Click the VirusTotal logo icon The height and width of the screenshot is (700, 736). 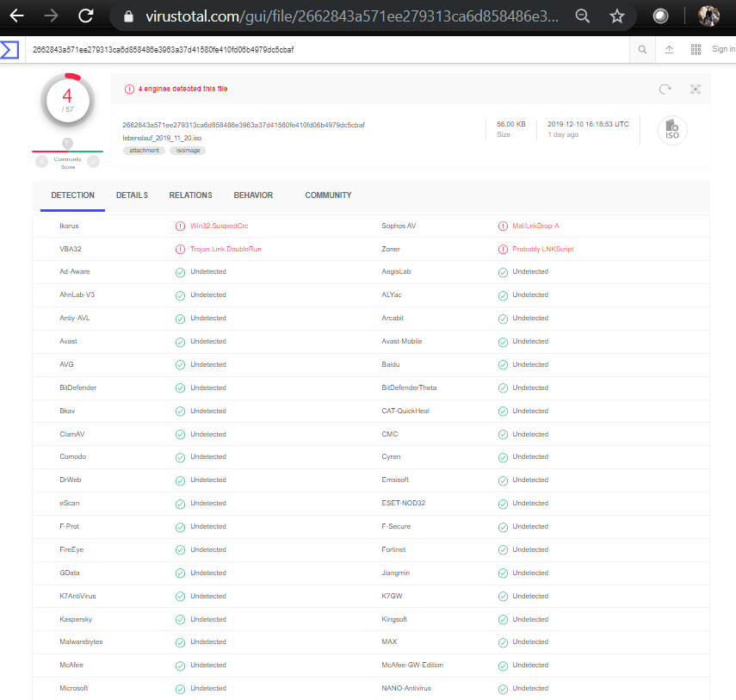pyautogui.click(x=9, y=50)
